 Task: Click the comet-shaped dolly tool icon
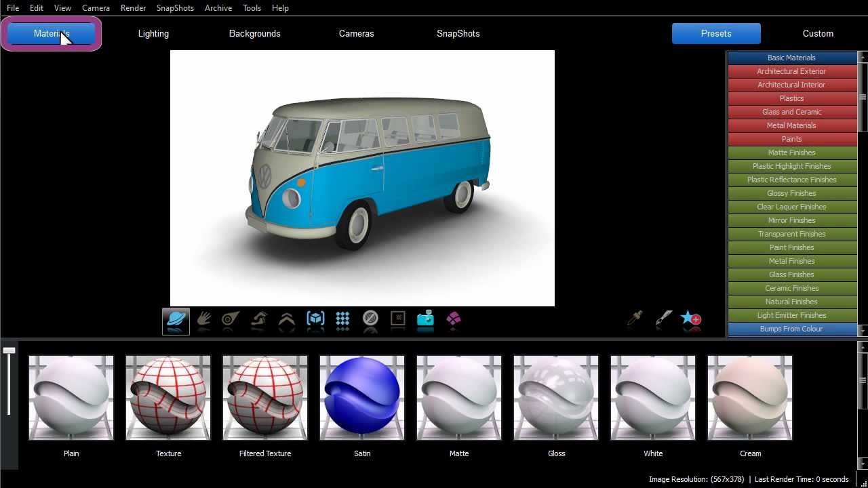(231, 320)
